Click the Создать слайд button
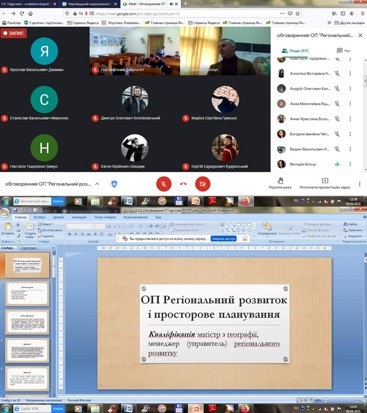The image size is (367, 413). (x=30, y=230)
